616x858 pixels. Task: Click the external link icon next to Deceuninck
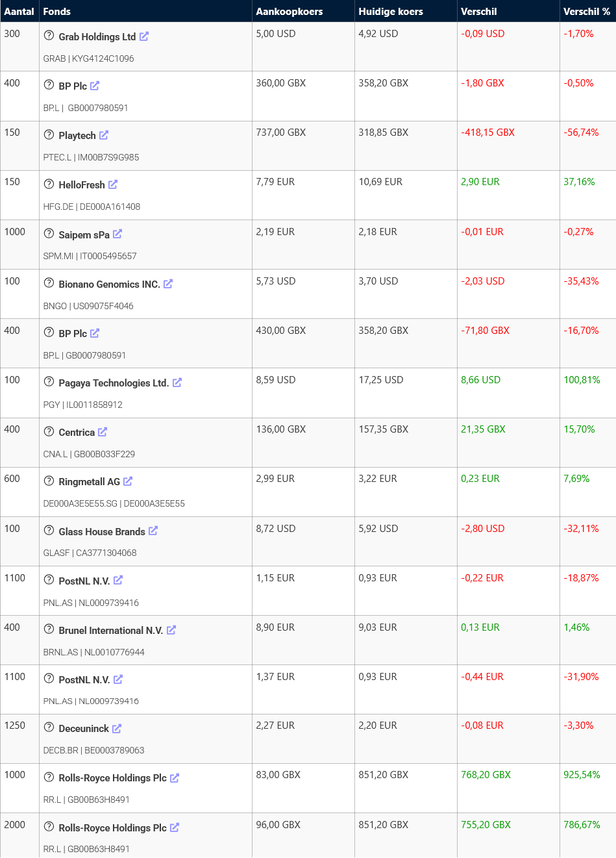[117, 729]
